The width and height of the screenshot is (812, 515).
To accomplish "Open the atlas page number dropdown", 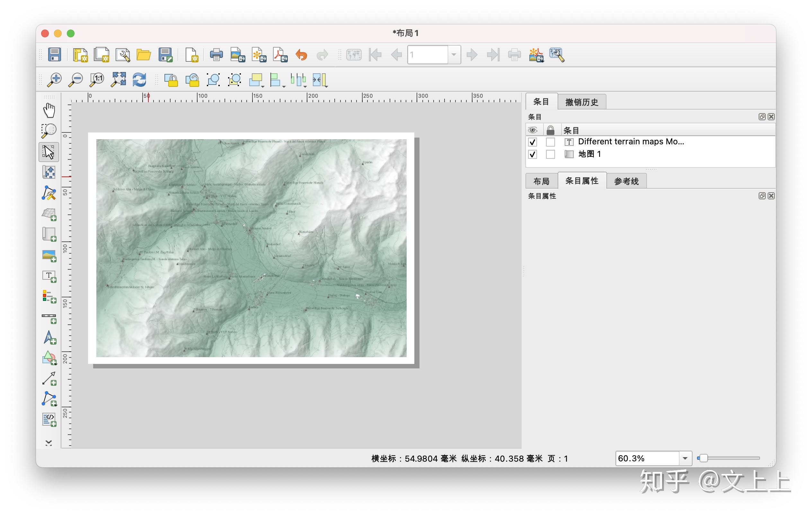I will [454, 55].
